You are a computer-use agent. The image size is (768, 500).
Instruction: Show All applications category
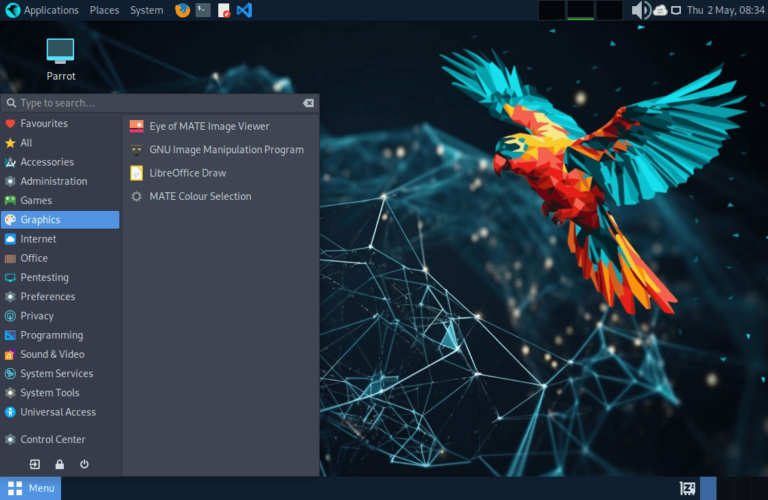60,143
